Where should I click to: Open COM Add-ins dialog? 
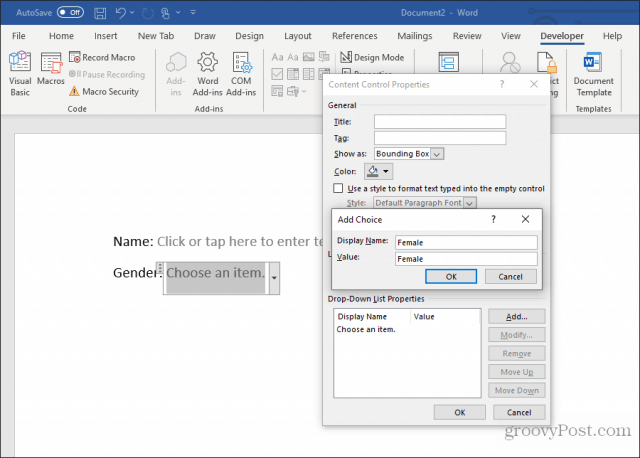241,74
